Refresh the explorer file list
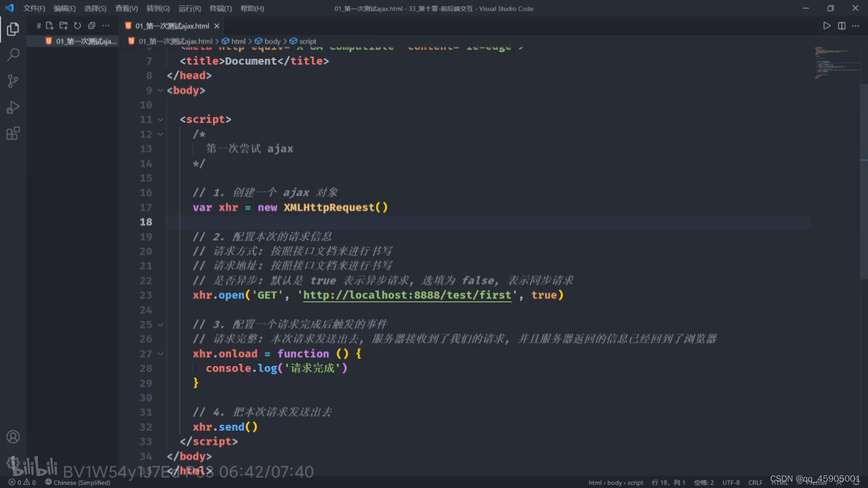 (x=77, y=26)
